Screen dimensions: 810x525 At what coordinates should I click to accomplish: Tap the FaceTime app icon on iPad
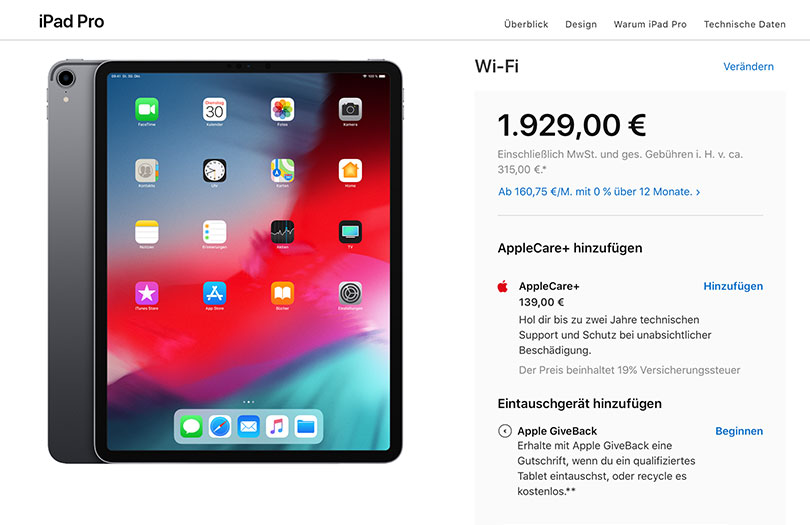tap(147, 109)
